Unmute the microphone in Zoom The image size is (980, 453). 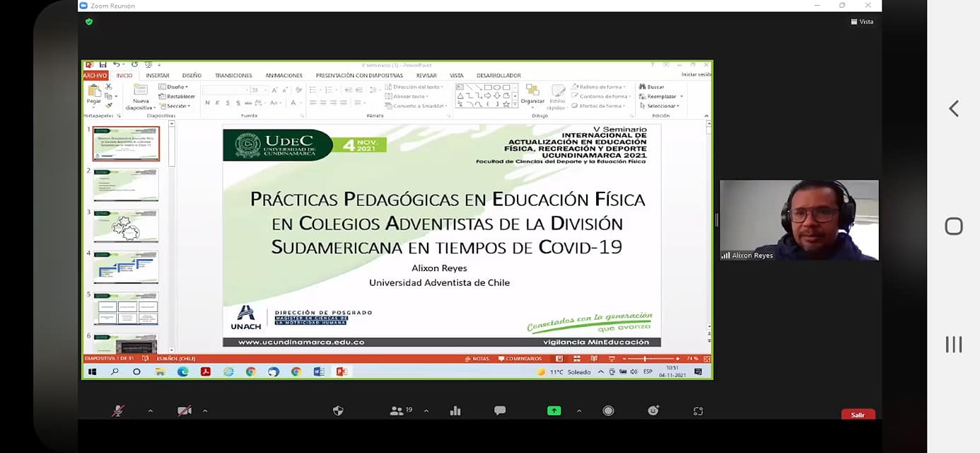tap(117, 411)
